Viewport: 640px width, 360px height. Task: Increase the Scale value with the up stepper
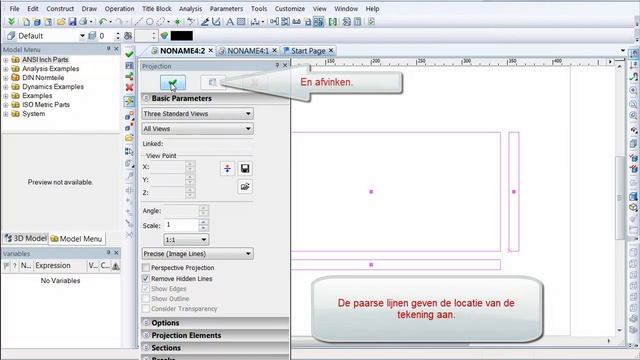(203, 222)
